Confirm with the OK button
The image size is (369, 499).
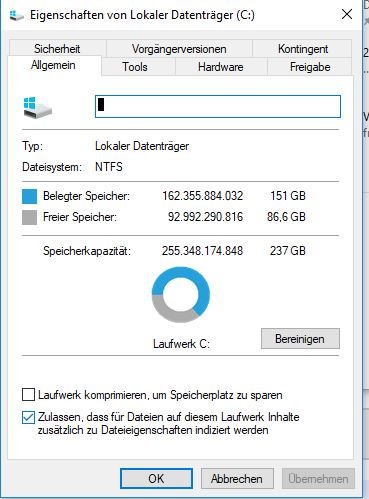pos(156,479)
